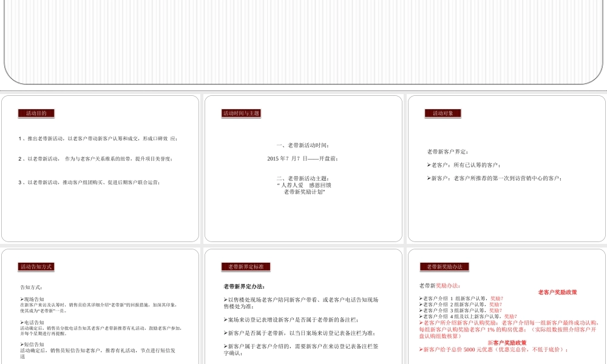The width and height of the screenshot is (607, 364).
Task: Click the 老带新奖励办法 dark red heading label
Action: (444, 266)
